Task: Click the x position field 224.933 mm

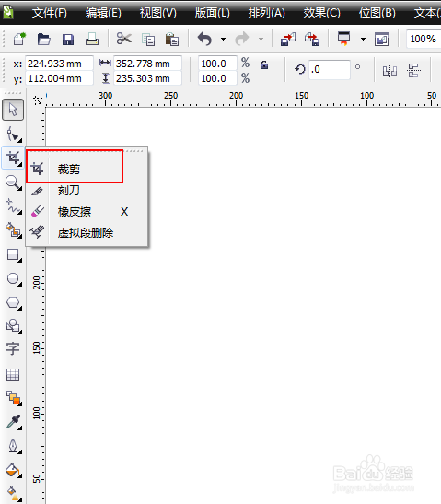Action: tap(59, 64)
